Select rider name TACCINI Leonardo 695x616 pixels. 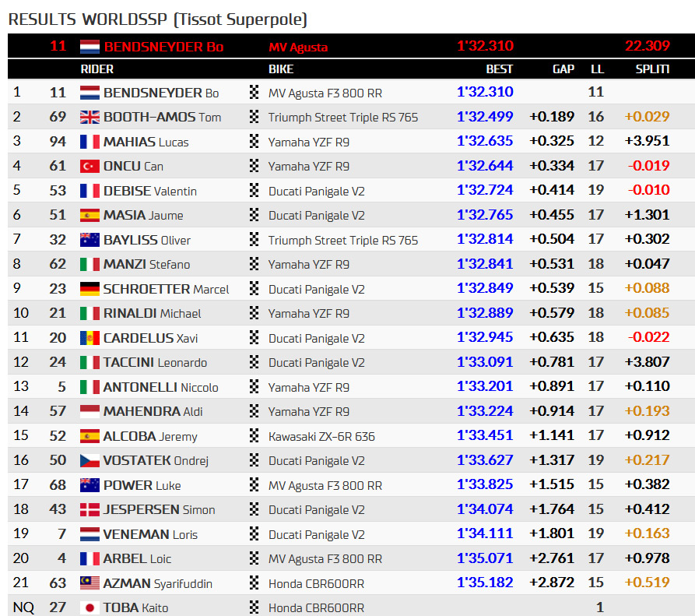click(x=155, y=362)
